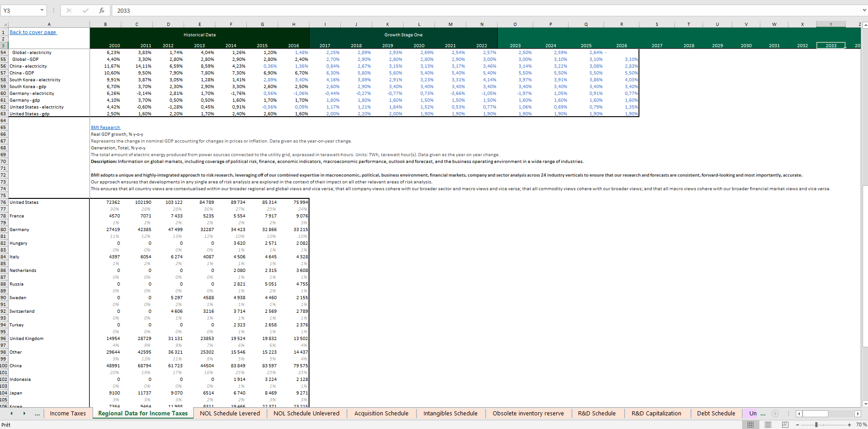Click South Korea - electricity label
Screen dimensions: 868x429
[35, 80]
